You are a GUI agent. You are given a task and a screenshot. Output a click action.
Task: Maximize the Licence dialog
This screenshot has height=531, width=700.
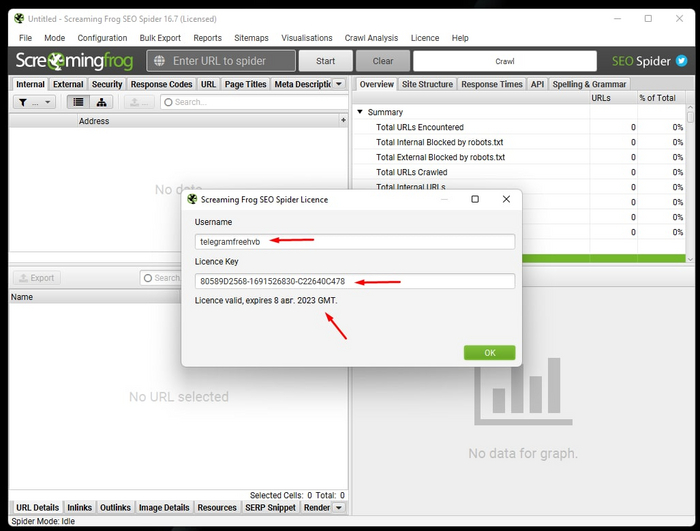[475, 199]
